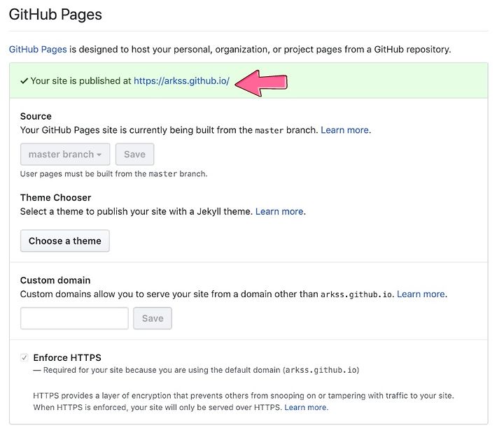Viewport: 504px width, 442px height.
Task: Click Learn more in the Source section
Action: pos(344,130)
